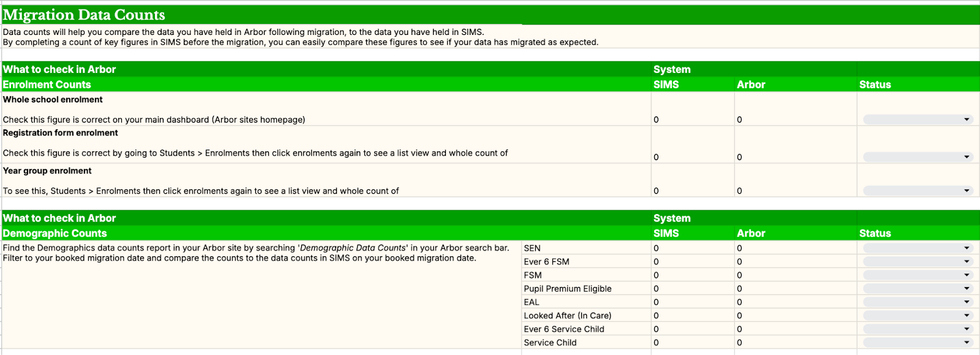Expand the EAL row Status dropdown
The height and width of the screenshot is (355, 980).
click(x=917, y=302)
